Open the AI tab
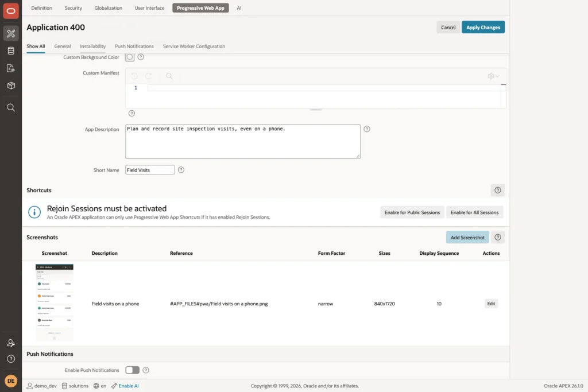Viewport: 588px width, 392px height. coord(239,8)
